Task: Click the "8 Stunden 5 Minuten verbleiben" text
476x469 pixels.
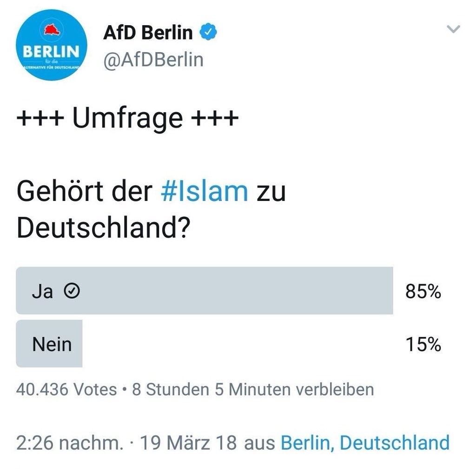Action: (x=253, y=389)
